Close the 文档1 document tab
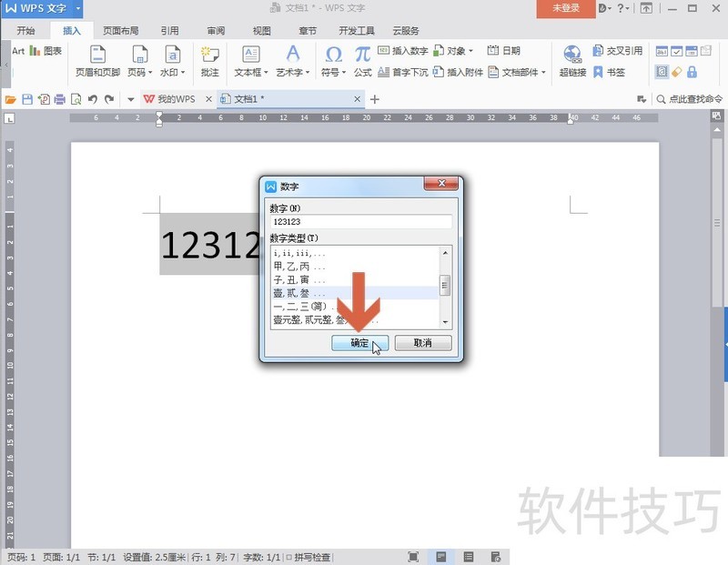The width and height of the screenshot is (728, 565). coord(357,99)
